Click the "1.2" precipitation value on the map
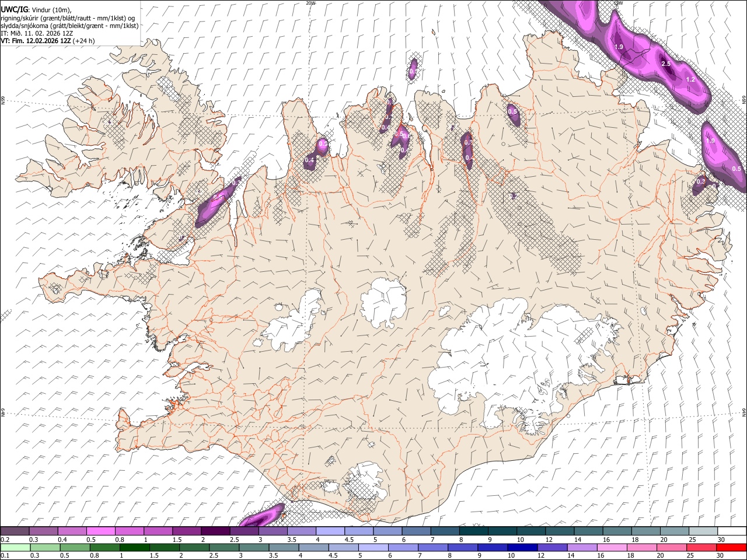747x560 pixels. (x=690, y=79)
